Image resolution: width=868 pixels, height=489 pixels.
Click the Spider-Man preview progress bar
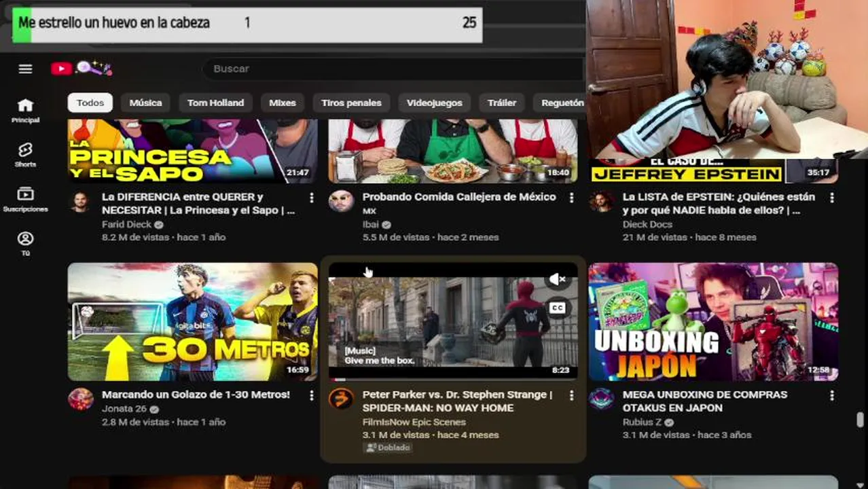click(453, 379)
